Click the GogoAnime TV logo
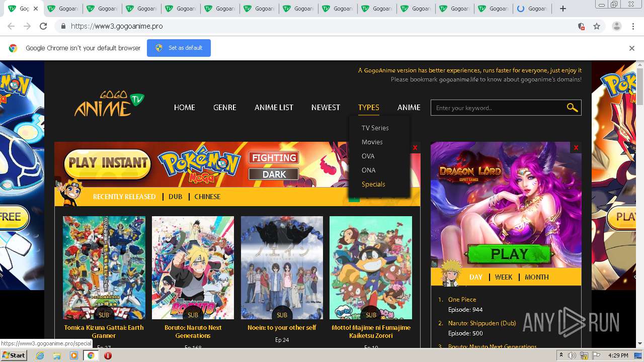This screenshot has height=362, width=644. pos(109,104)
